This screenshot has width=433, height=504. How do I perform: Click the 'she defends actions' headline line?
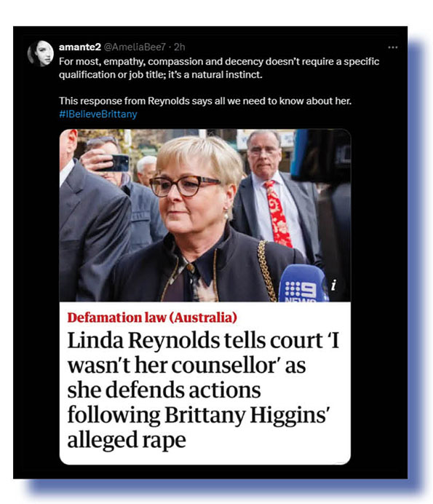click(164, 390)
